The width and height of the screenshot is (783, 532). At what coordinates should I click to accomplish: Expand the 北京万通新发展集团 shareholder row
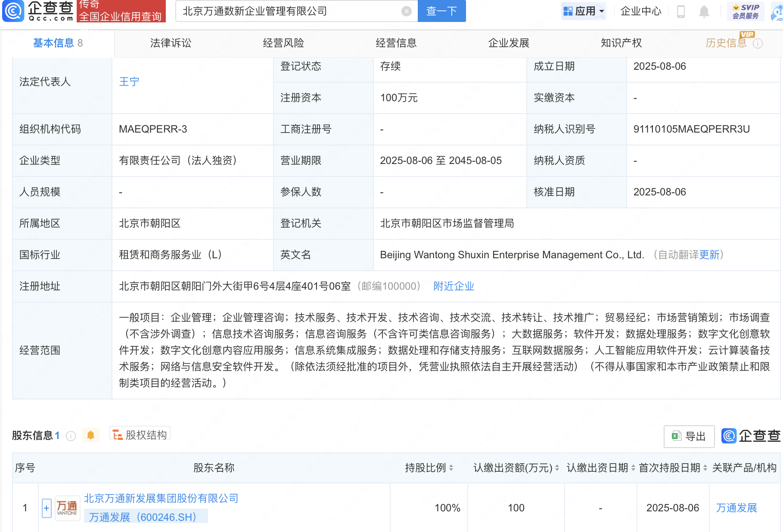click(x=47, y=508)
